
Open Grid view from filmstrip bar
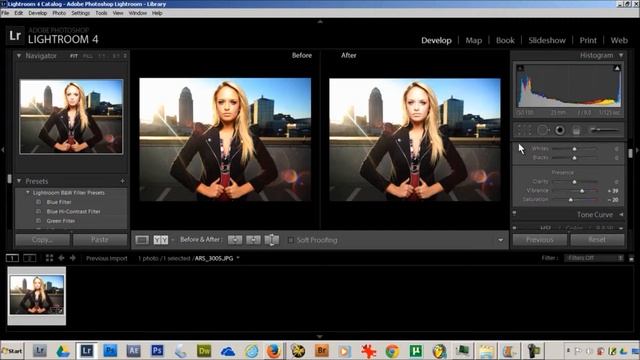coord(49,258)
